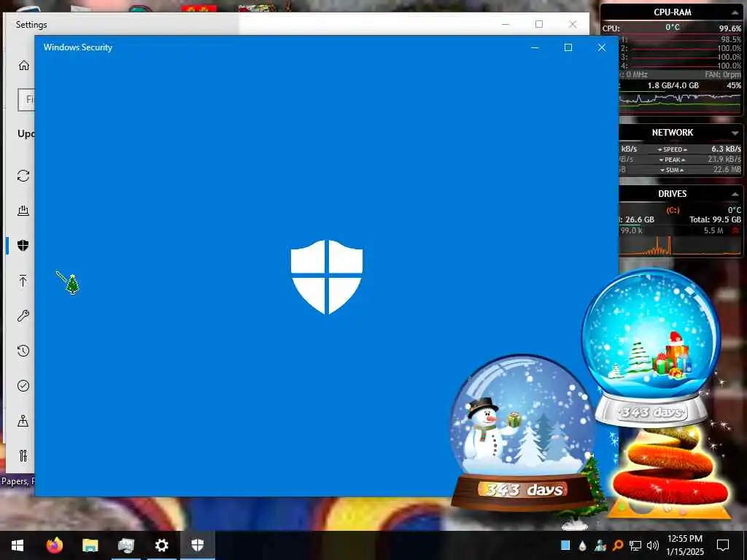Open Delivery Optimization icon in Settings sidebar
The image size is (747, 560).
tap(23, 211)
